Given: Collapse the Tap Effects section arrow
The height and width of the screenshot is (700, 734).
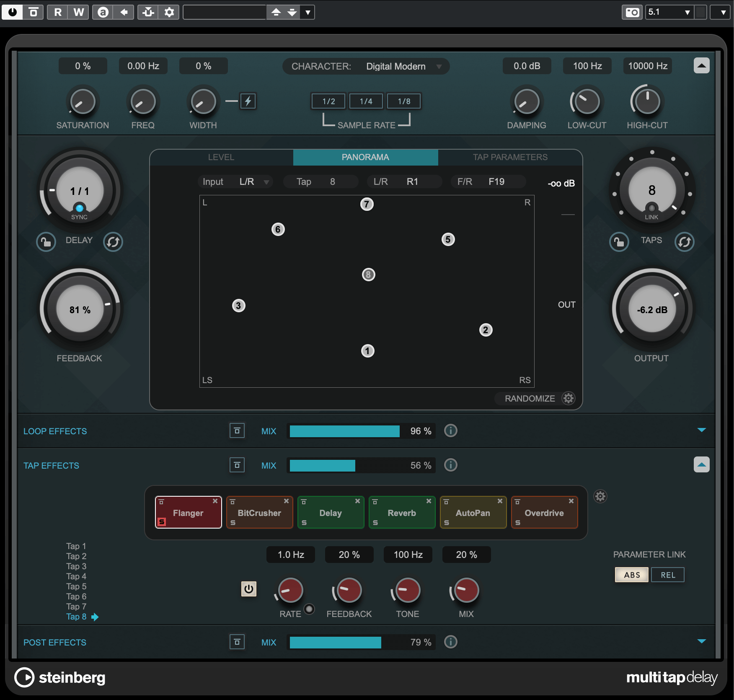Looking at the screenshot, I should [701, 464].
